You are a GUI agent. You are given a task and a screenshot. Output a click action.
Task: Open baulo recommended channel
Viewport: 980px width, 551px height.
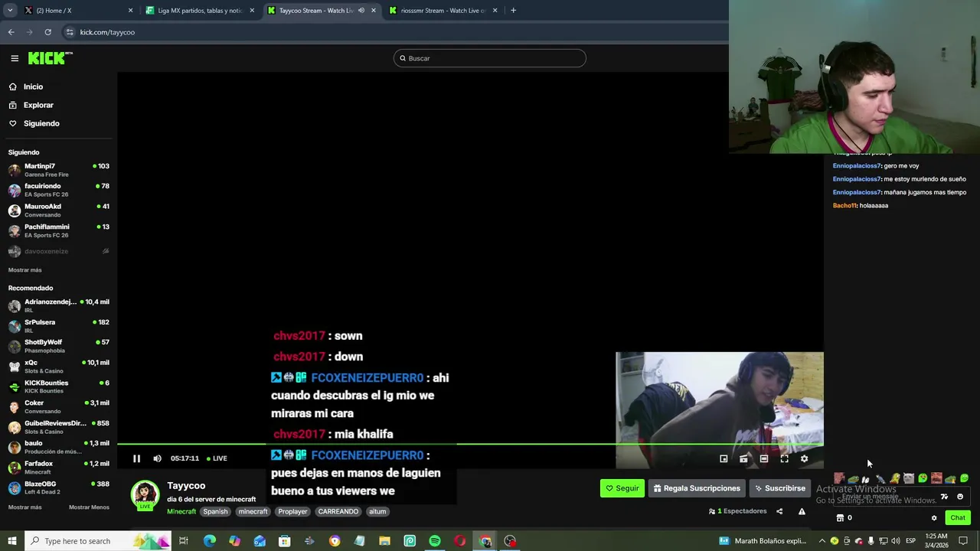[58, 447]
